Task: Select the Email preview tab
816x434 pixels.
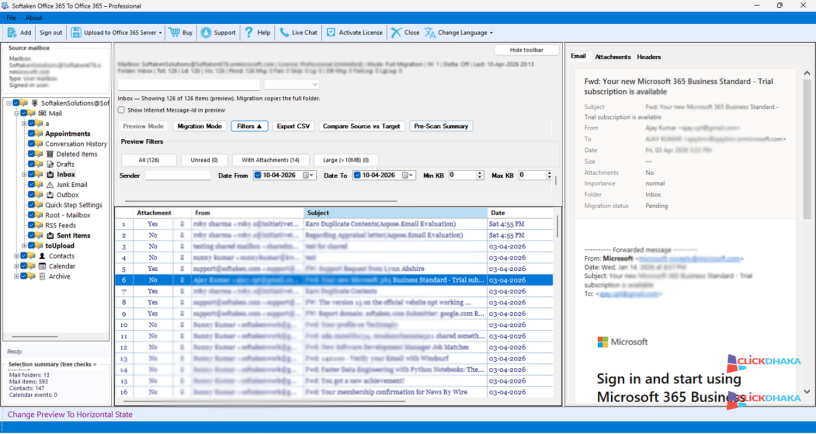Action: 578,56
